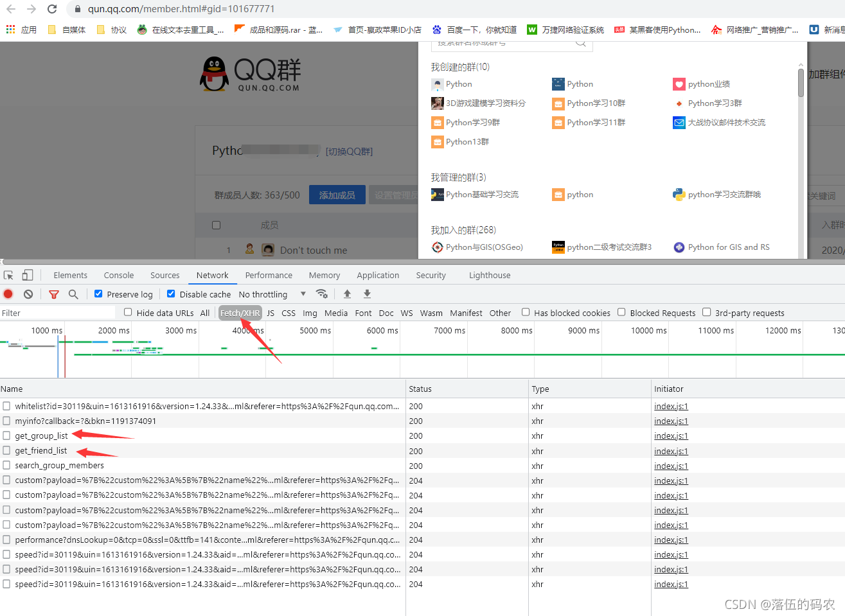Click the browser back arrow

(11, 9)
